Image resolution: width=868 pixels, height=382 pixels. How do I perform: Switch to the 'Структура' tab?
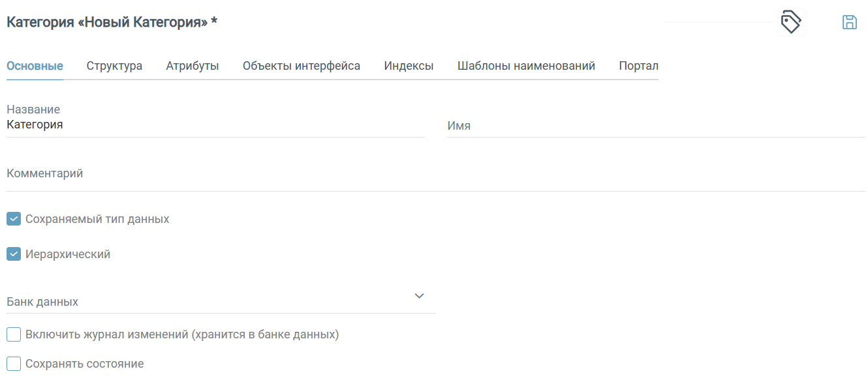114,65
